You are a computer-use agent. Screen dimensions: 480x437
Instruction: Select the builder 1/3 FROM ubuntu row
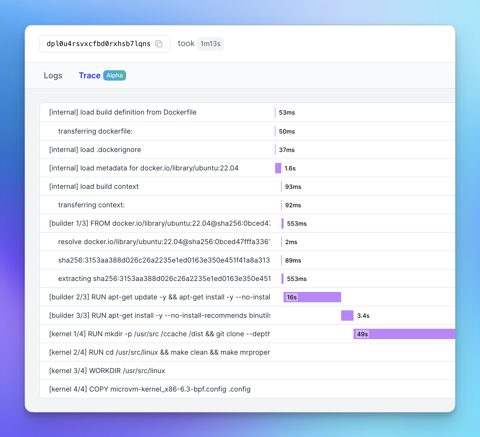(x=248, y=223)
